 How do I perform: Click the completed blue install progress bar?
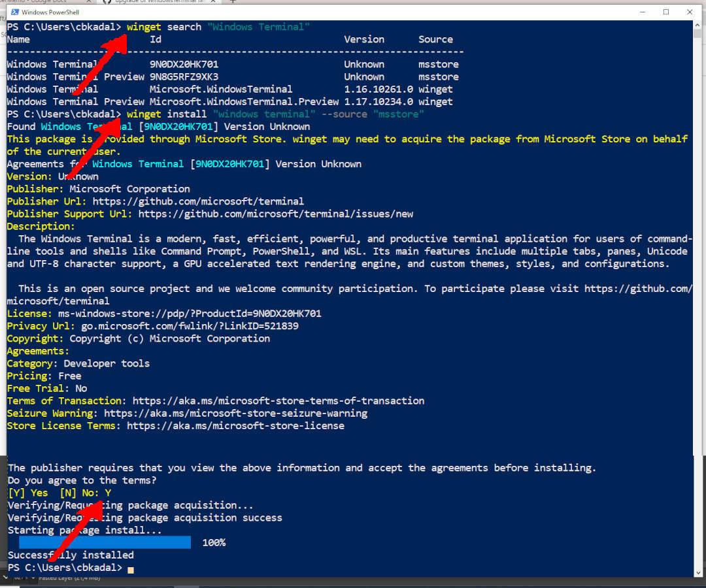(x=105, y=542)
